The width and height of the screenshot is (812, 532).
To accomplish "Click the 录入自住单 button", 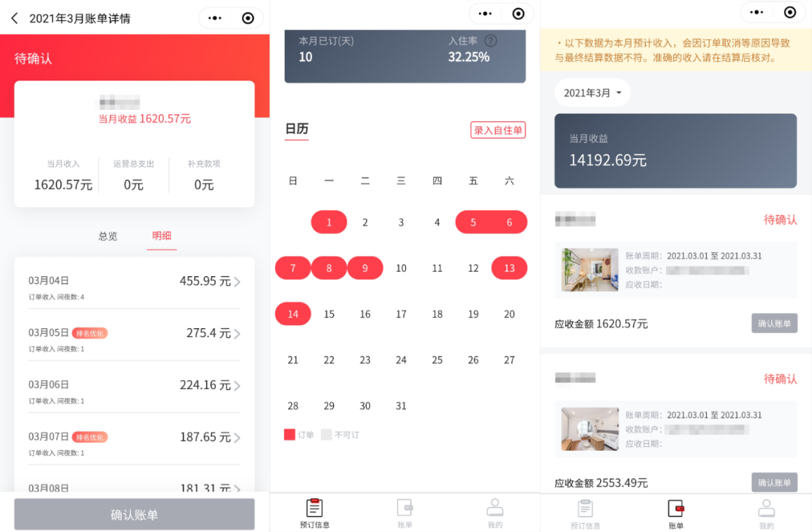I will [498, 130].
